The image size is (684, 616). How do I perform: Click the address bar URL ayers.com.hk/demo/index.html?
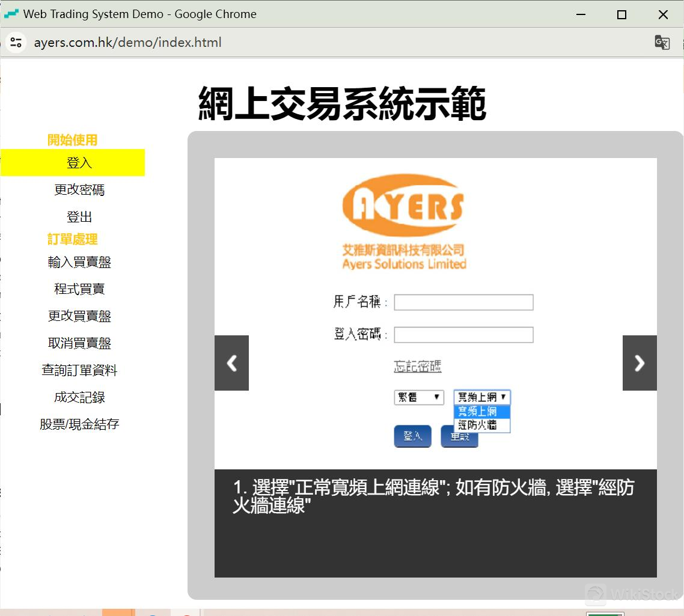[128, 42]
